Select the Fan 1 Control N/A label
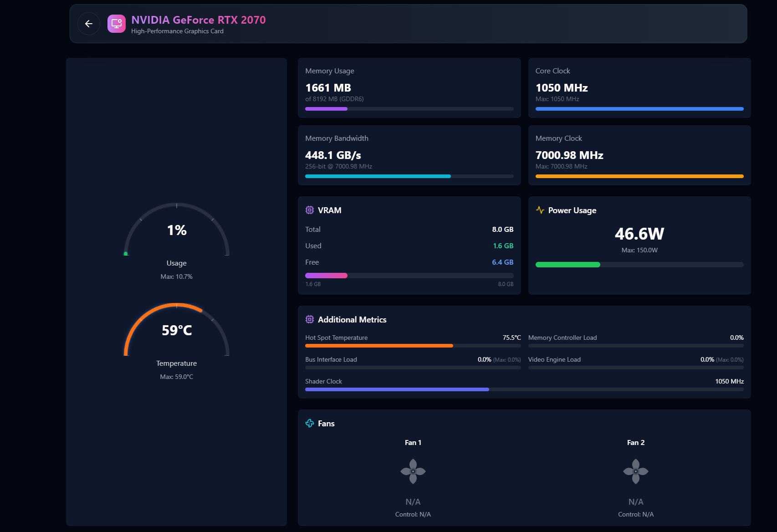The height and width of the screenshot is (532, 777). pos(413,514)
